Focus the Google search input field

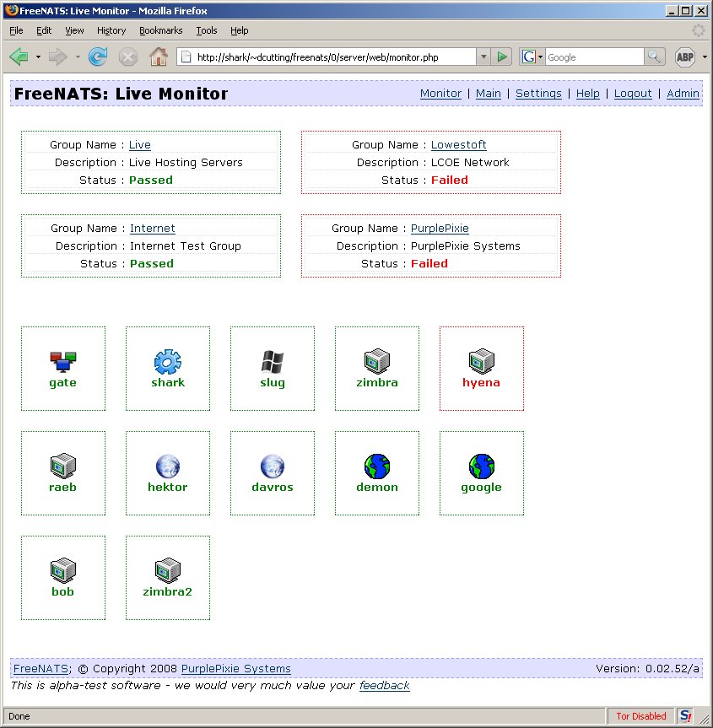pos(595,57)
